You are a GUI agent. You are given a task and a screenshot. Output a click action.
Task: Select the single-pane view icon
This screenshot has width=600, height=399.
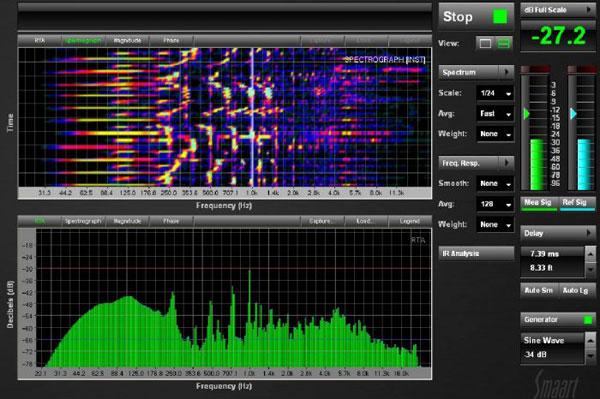click(x=485, y=43)
